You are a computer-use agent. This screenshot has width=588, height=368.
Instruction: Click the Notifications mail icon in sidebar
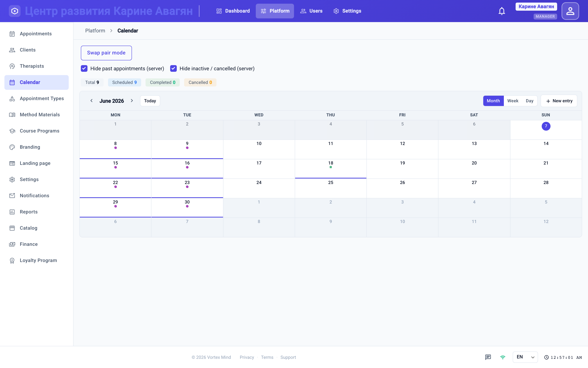pyautogui.click(x=12, y=196)
